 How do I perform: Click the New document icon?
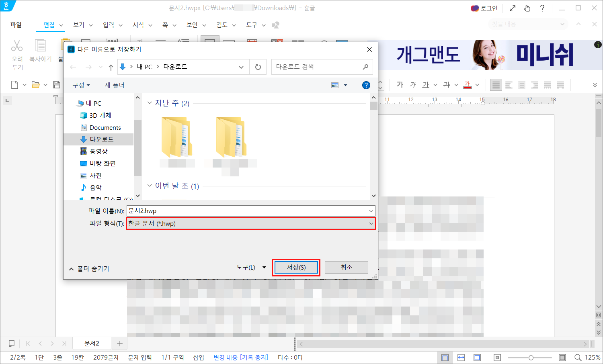[x=15, y=85]
